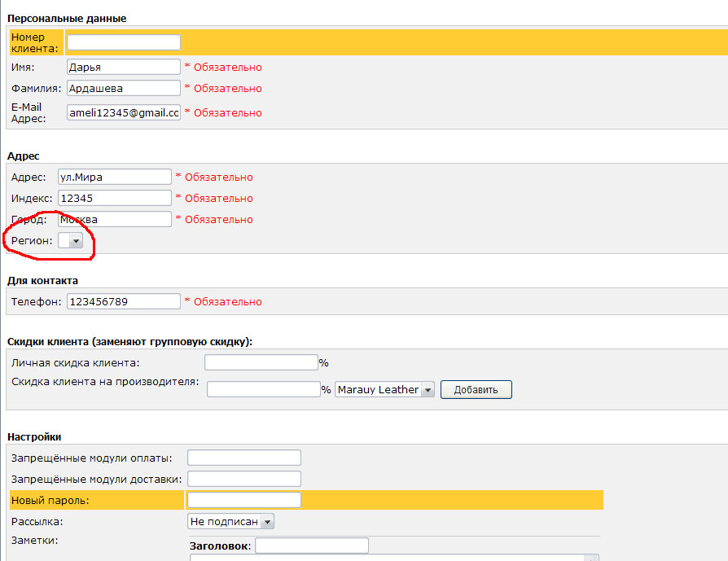Click the Новый пароль input field
Image resolution: width=728 pixels, height=561 pixels.
pyautogui.click(x=243, y=500)
